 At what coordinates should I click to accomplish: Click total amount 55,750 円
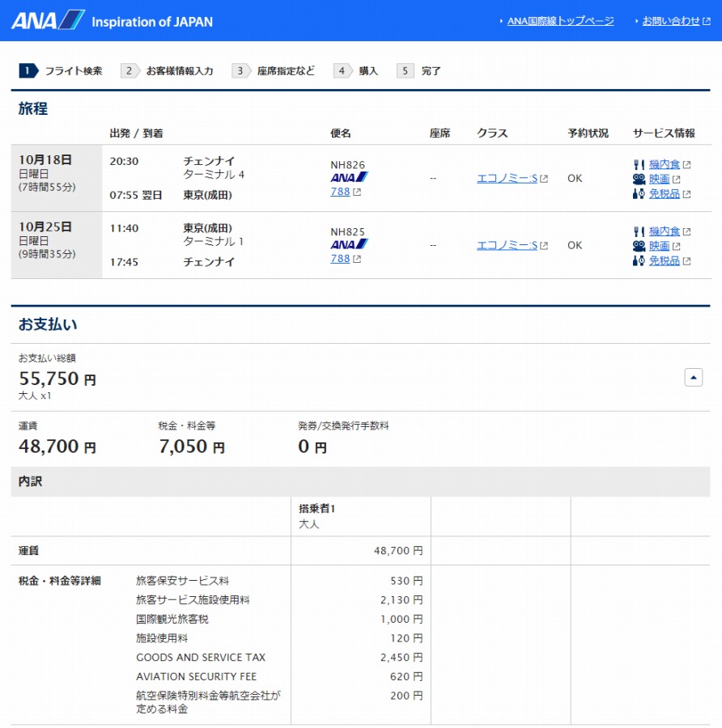coord(57,379)
